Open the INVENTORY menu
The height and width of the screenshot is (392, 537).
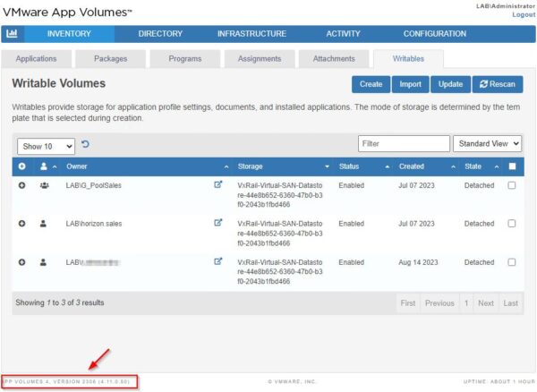69,33
